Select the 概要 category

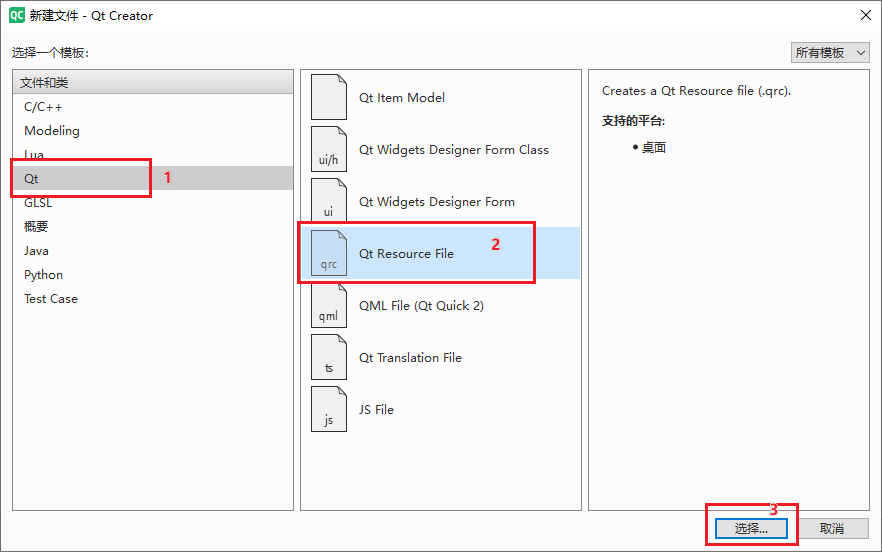(x=153, y=227)
